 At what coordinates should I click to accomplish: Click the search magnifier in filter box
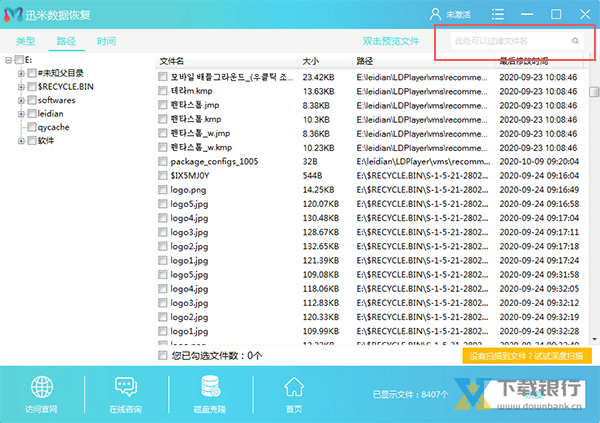[x=575, y=41]
